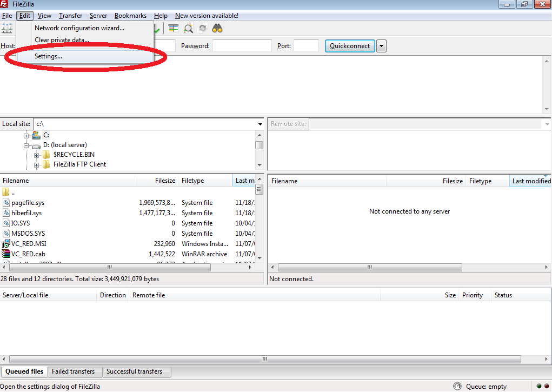
Task: Sort local files by Filename column
Action: point(67,181)
